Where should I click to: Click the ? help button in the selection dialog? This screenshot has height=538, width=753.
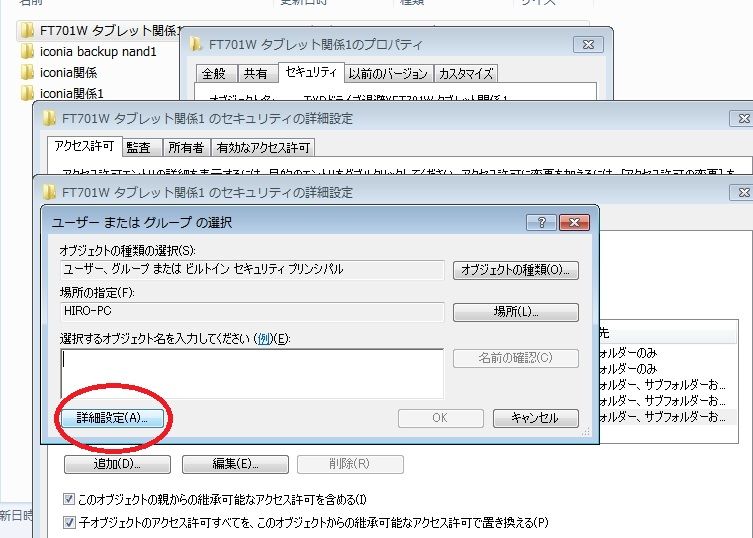pyautogui.click(x=541, y=222)
